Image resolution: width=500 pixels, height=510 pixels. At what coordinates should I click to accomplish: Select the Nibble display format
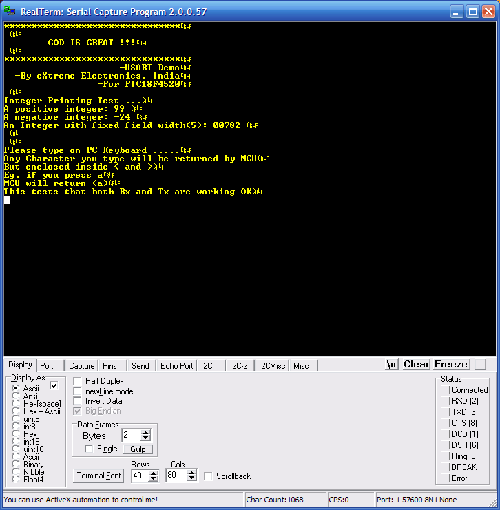pyautogui.click(x=16, y=472)
